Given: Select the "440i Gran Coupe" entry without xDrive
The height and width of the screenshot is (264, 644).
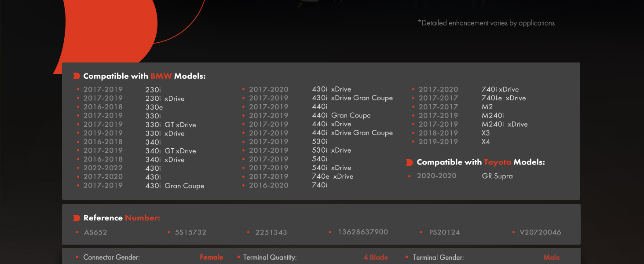Looking at the screenshot, I should coord(341,116).
